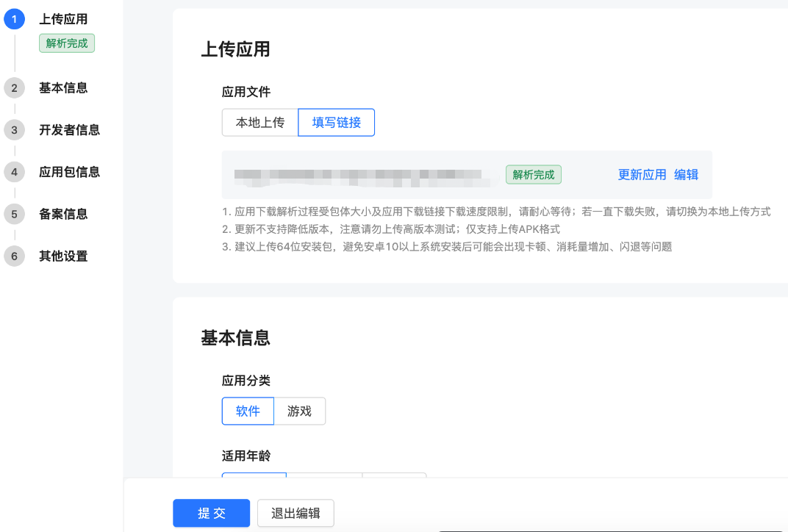The height and width of the screenshot is (532, 788).
Task: Click the step 1 circle icon in sidebar
Action: tap(14, 20)
